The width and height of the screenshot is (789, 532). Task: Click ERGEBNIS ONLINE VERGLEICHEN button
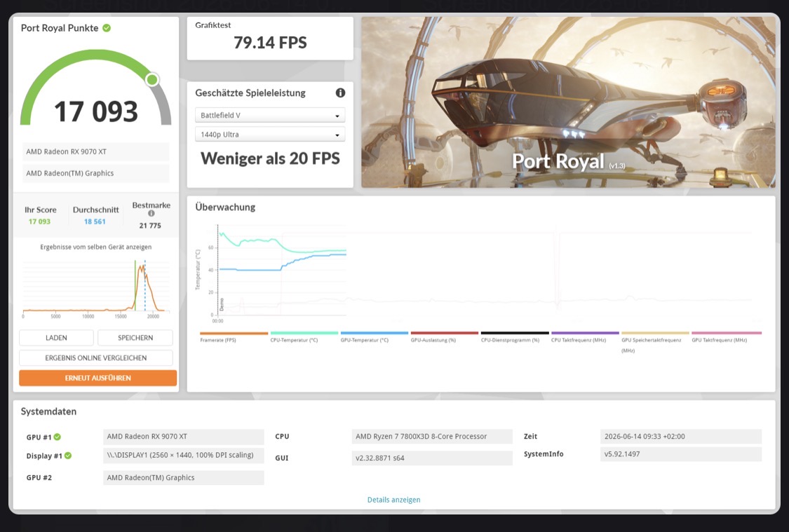(x=96, y=358)
